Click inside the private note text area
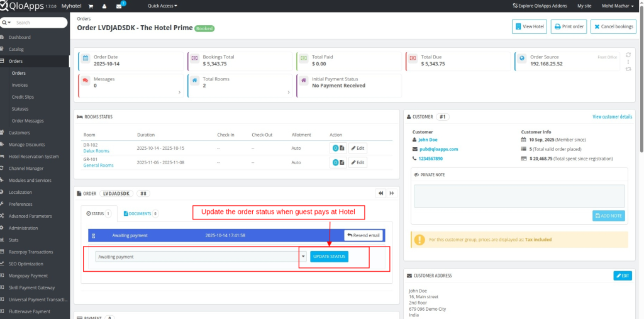Screen dimensions: 644x319 [x=519, y=196]
